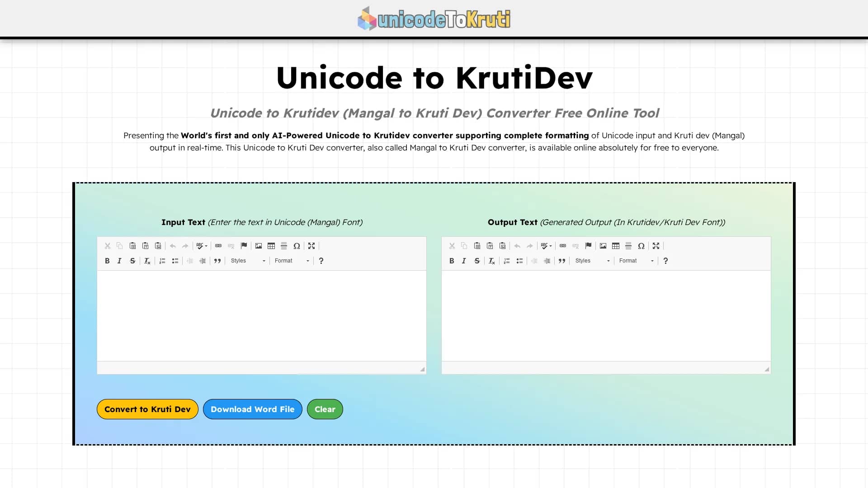Insert special character in Input editor
The image size is (868, 488).
click(297, 246)
